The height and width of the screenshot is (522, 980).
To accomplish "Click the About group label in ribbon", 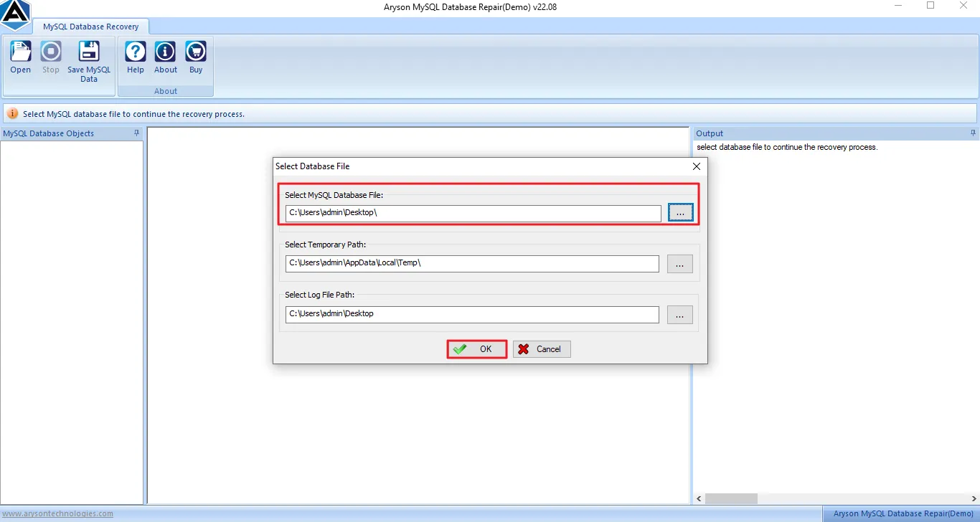I will coord(166,91).
